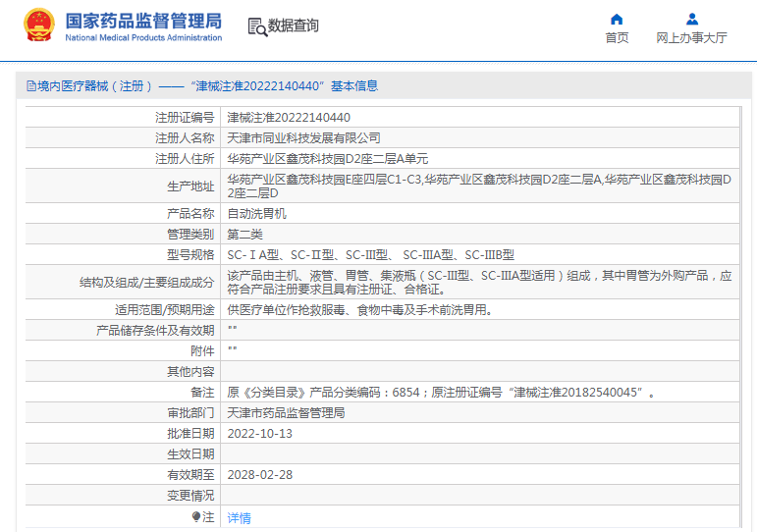
Task: Click management category value 第二类
Action: click(x=245, y=234)
